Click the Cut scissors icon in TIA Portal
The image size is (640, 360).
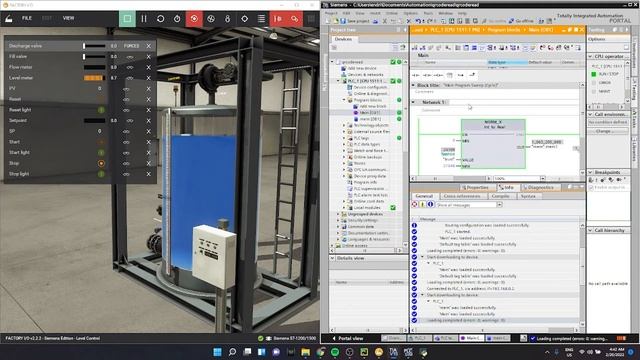pos(384,21)
